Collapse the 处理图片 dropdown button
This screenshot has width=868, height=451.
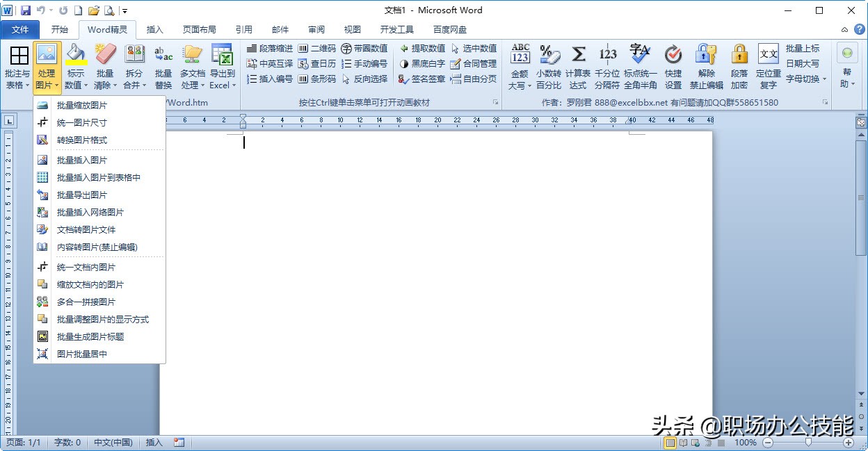pyautogui.click(x=47, y=67)
